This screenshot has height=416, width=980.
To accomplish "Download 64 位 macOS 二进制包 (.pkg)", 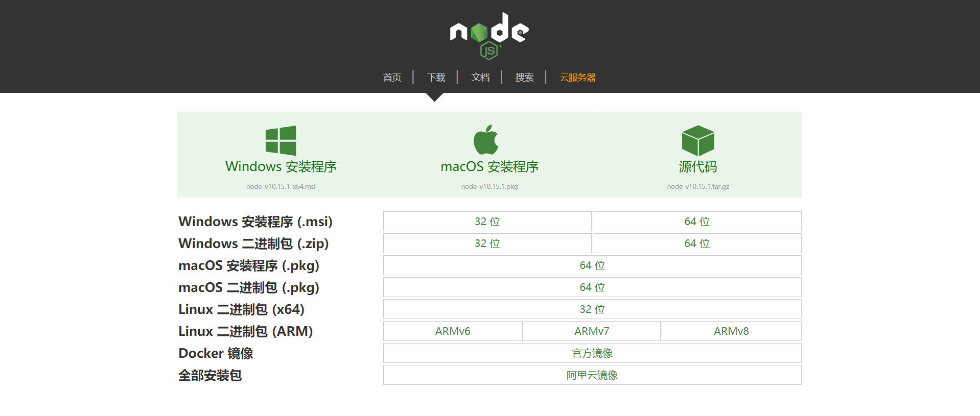I will tap(592, 287).
